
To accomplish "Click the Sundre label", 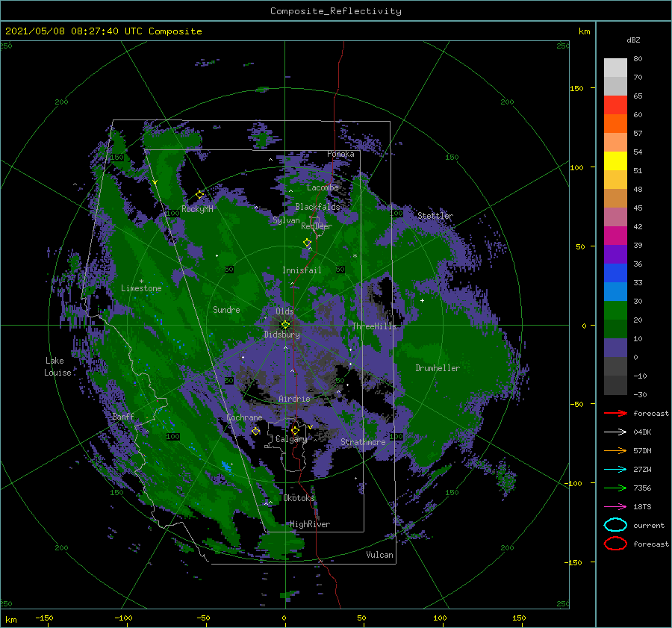I will coord(226,309).
